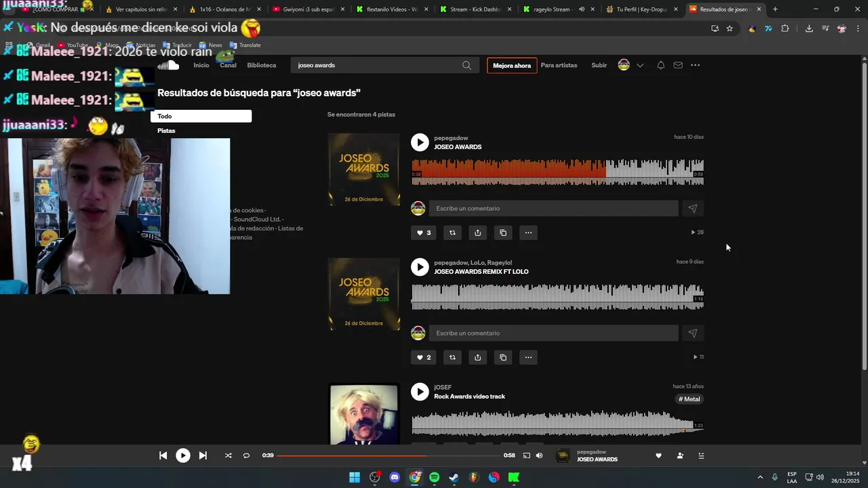
Task: Skip to next track in player bar
Action: (x=203, y=455)
